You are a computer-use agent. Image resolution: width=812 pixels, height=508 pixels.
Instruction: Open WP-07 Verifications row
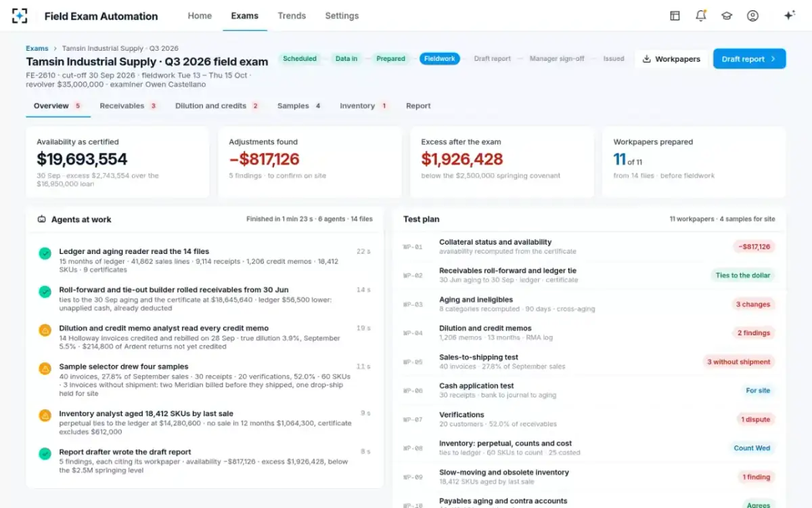pos(589,419)
